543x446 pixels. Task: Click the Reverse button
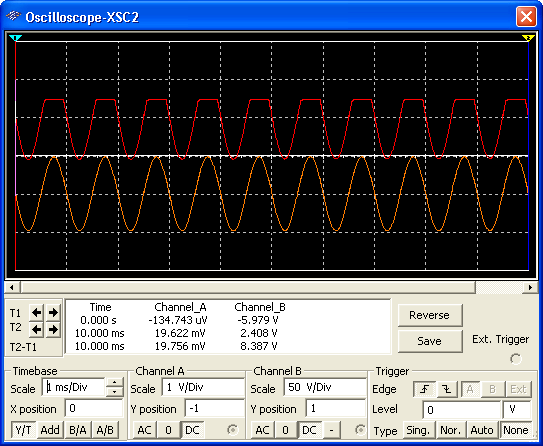tap(430, 315)
